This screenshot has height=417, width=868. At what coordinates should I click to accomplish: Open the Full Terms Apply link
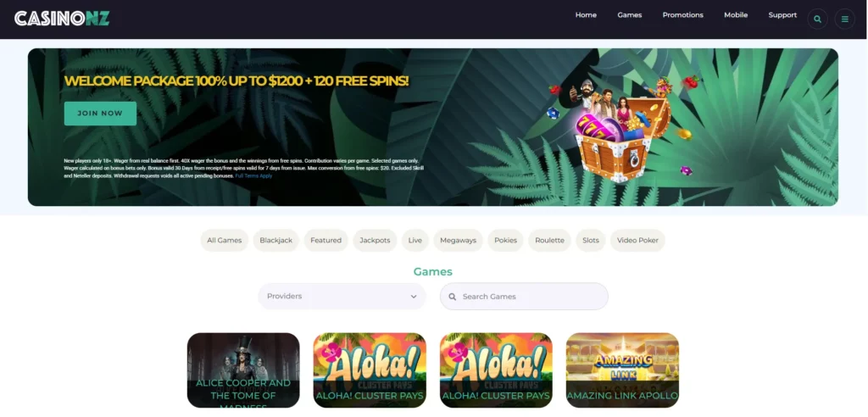[253, 175]
